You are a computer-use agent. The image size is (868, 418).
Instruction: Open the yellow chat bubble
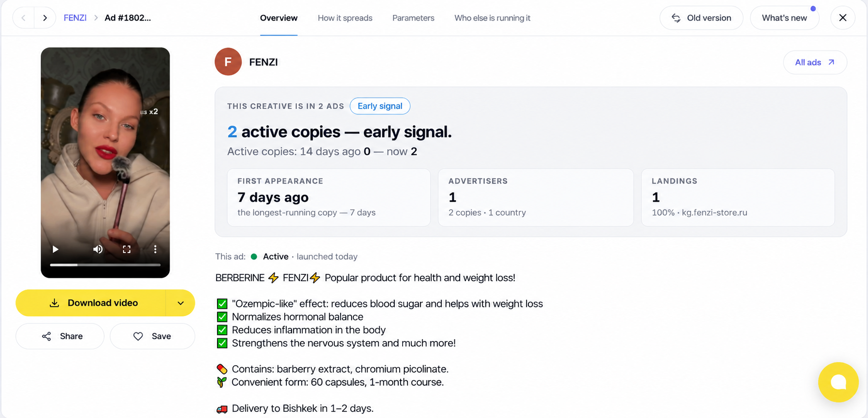point(838,382)
